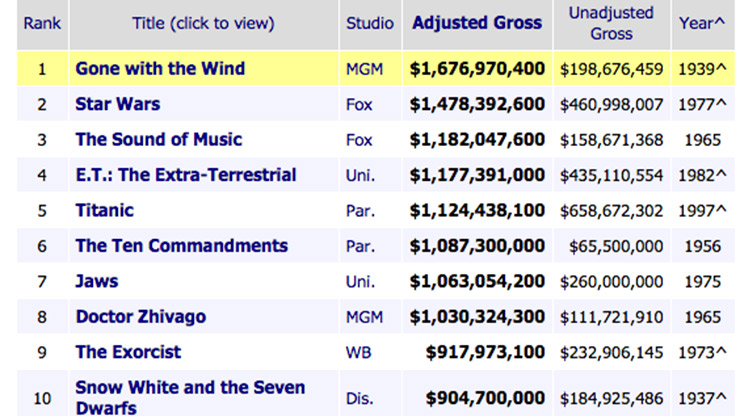Sort by Unadjusted Gross header

click(x=611, y=23)
